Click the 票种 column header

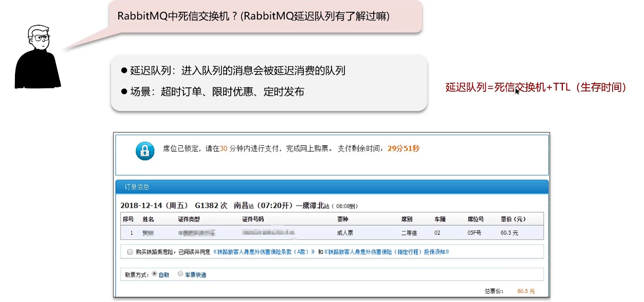[x=342, y=219]
